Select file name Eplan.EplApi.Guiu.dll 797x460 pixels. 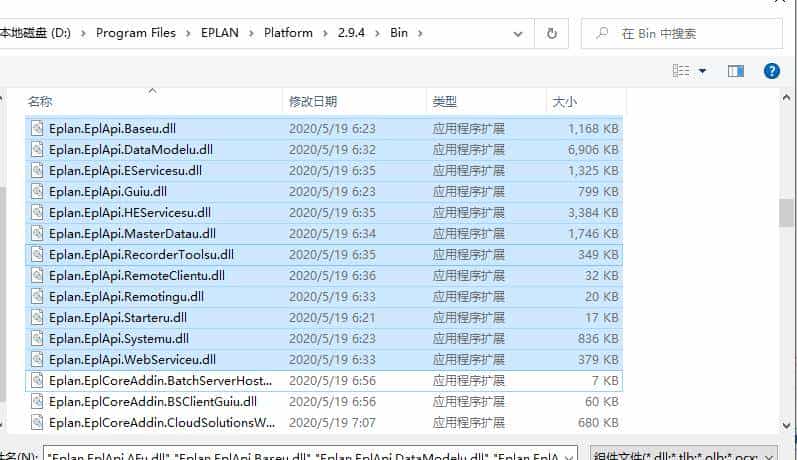click(x=108, y=192)
